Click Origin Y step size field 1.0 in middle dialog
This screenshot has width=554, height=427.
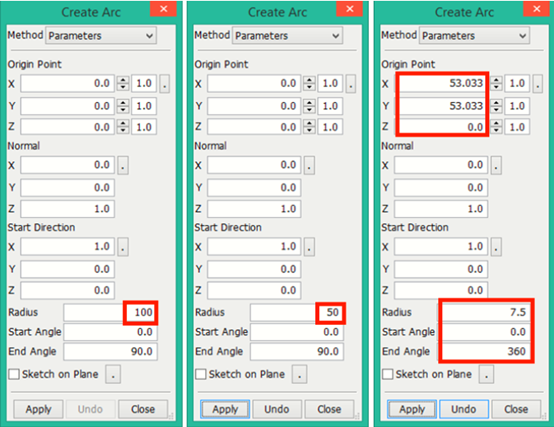pos(330,106)
